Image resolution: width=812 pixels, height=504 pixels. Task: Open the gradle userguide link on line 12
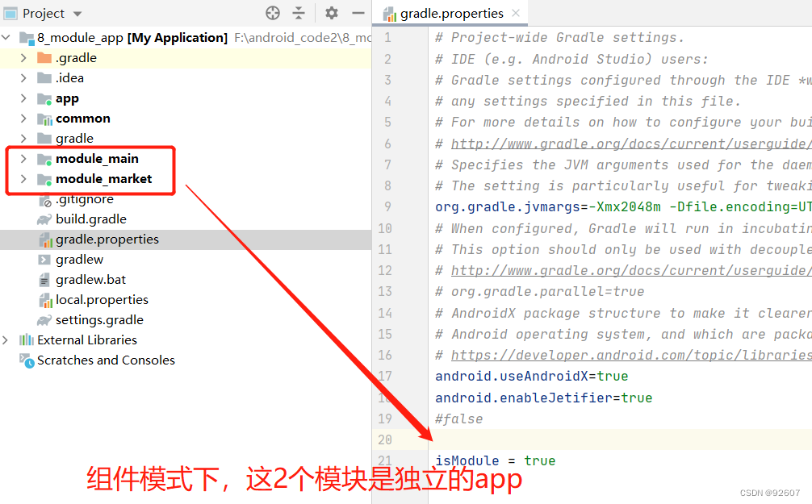point(631,270)
